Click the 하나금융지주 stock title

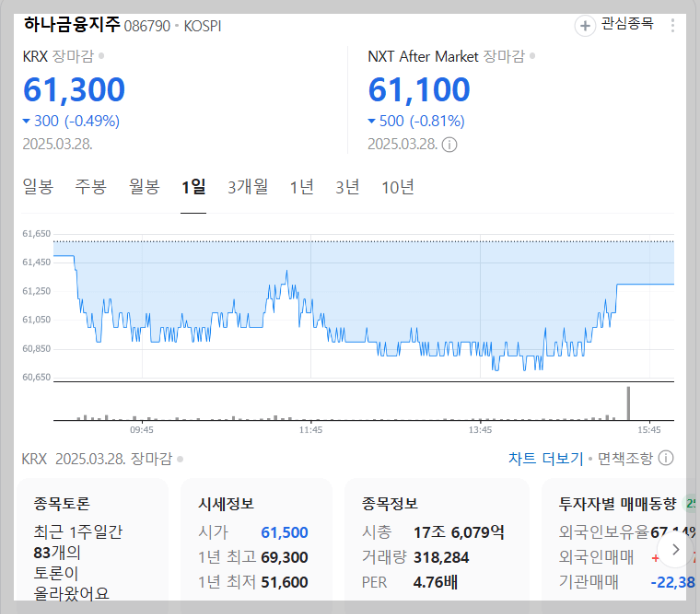pyautogui.click(x=72, y=25)
